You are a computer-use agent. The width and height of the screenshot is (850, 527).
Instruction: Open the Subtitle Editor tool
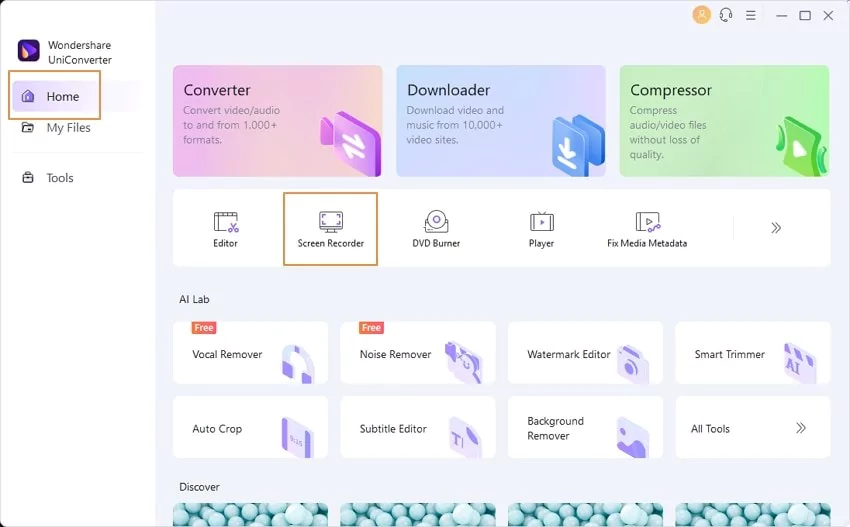point(418,427)
